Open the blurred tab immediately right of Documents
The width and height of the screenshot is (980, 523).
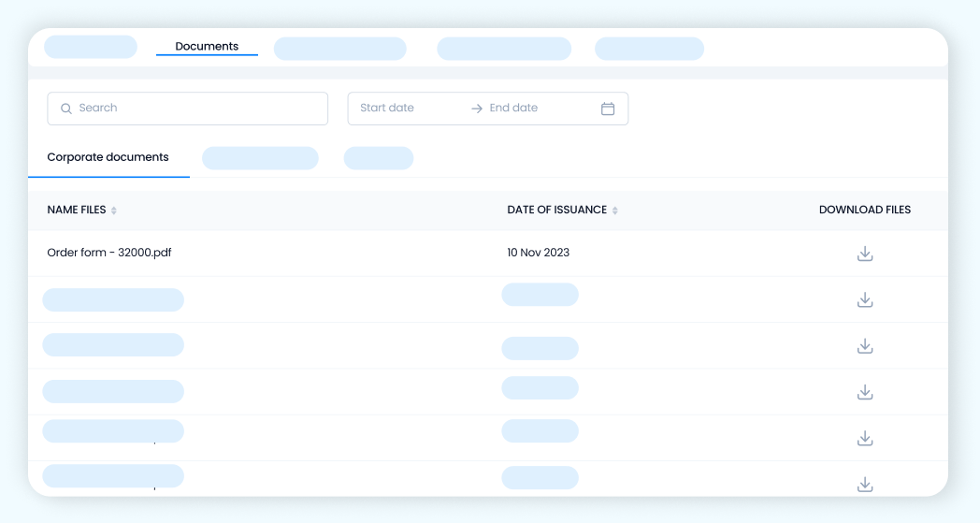coord(339,49)
